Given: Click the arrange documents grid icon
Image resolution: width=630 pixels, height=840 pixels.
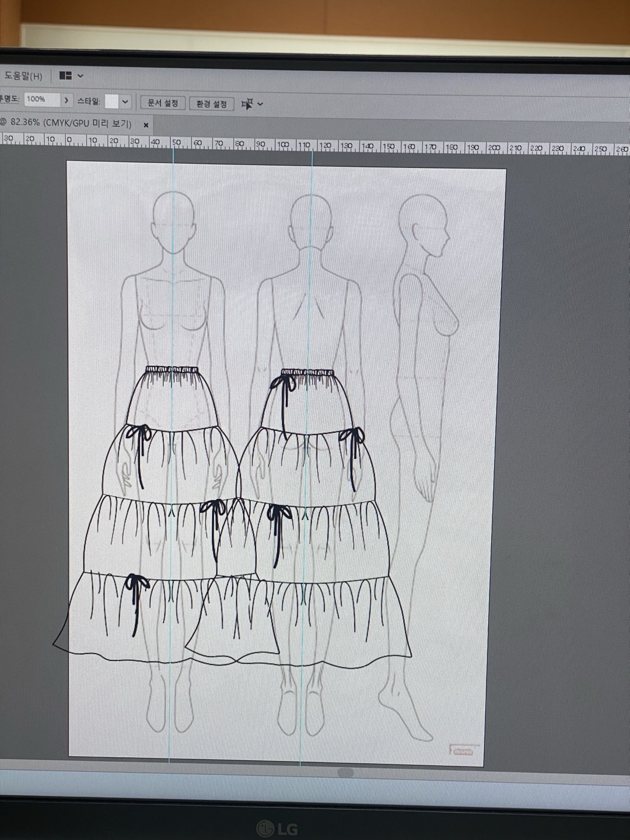Looking at the screenshot, I should coord(65,76).
